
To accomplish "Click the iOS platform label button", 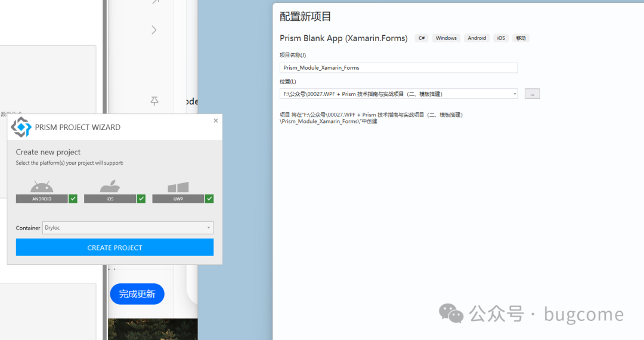I will (110, 199).
